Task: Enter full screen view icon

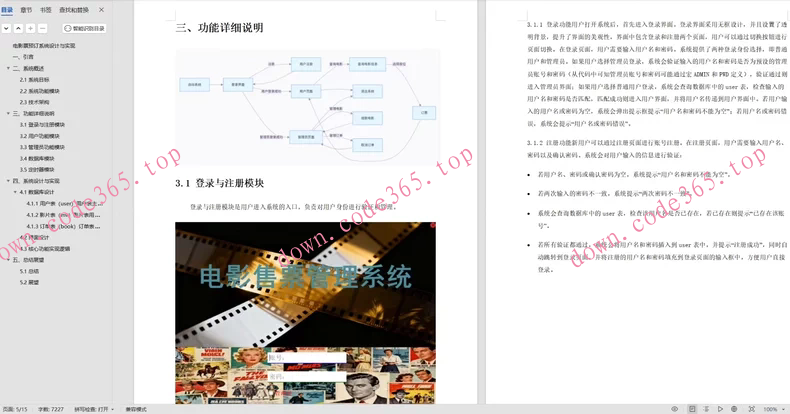Action: coord(752,409)
